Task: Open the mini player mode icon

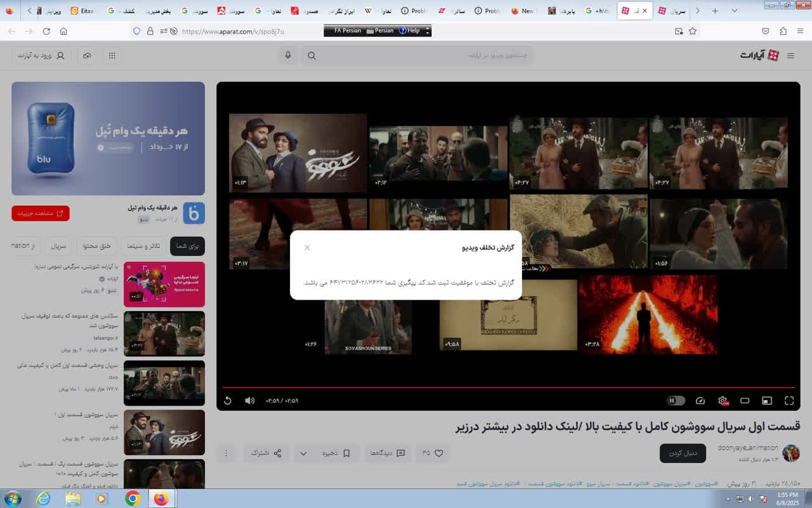Action: coord(767,401)
